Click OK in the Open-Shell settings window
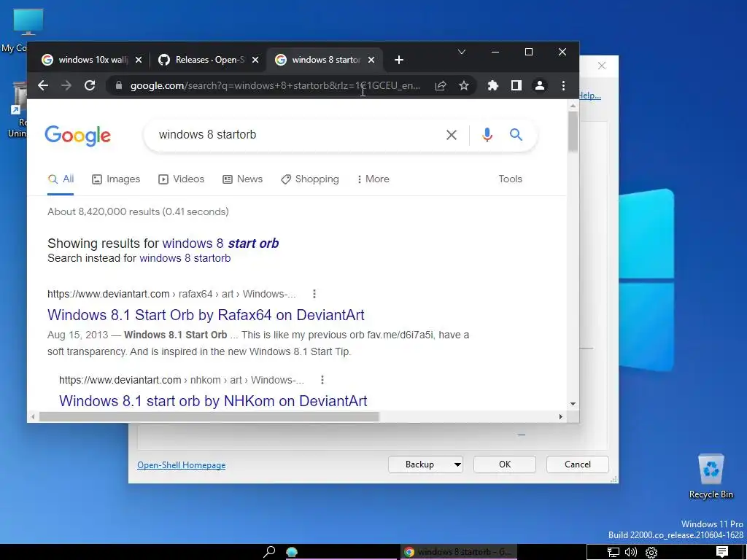 [x=505, y=464]
